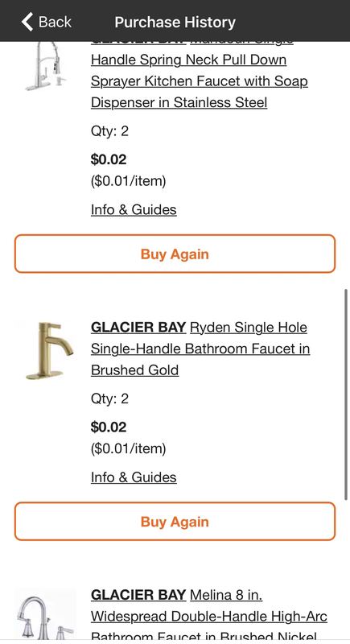Buy Again the stainless steel kitchen faucet
The height and width of the screenshot is (644, 350).
[175, 254]
